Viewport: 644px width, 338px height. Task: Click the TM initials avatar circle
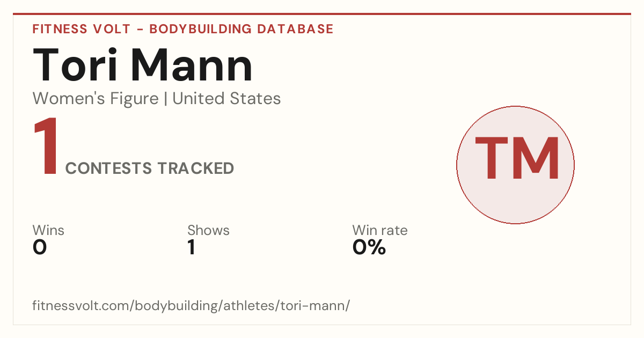point(515,165)
